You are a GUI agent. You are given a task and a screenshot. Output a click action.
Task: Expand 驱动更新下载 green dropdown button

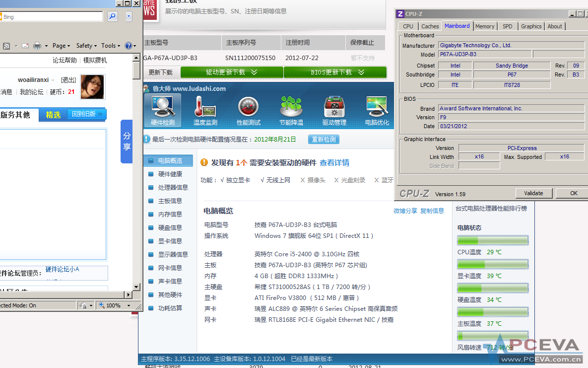tap(232, 72)
